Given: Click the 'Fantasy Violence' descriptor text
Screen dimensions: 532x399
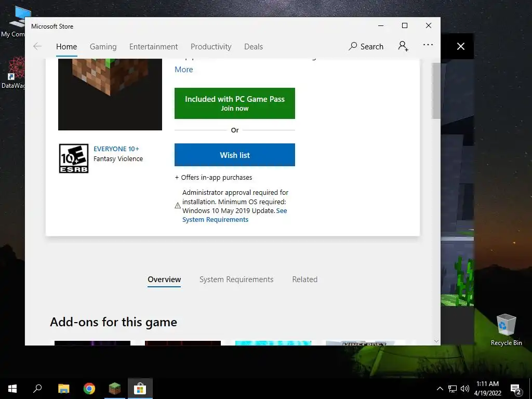Looking at the screenshot, I should (x=118, y=158).
